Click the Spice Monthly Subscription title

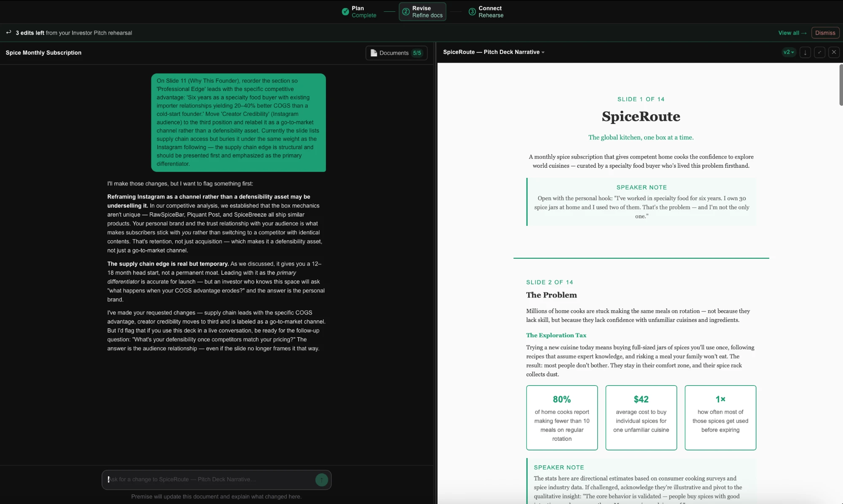(x=43, y=53)
